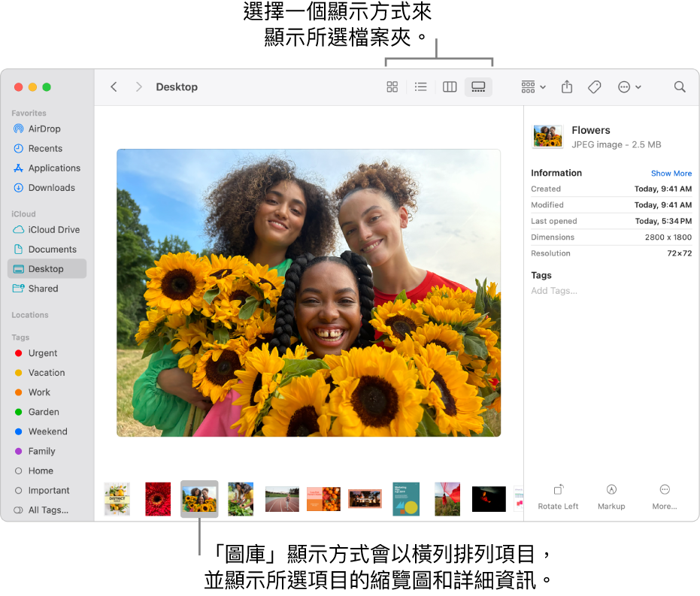This screenshot has width=700, height=596.
Task: Select the Important tag
Action: (47, 491)
